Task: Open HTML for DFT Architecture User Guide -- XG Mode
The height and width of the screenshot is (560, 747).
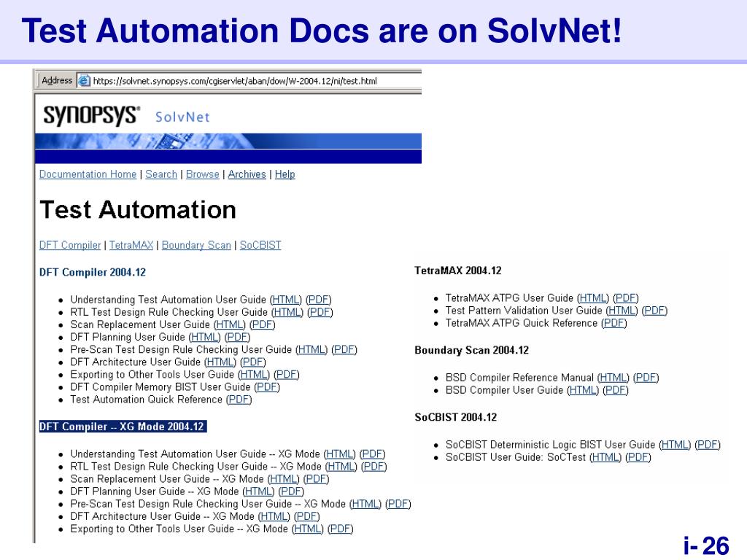Action: click(274, 516)
